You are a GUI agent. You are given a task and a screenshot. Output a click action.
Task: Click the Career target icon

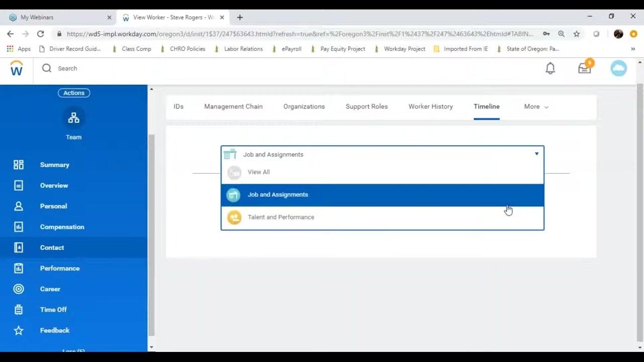click(19, 289)
